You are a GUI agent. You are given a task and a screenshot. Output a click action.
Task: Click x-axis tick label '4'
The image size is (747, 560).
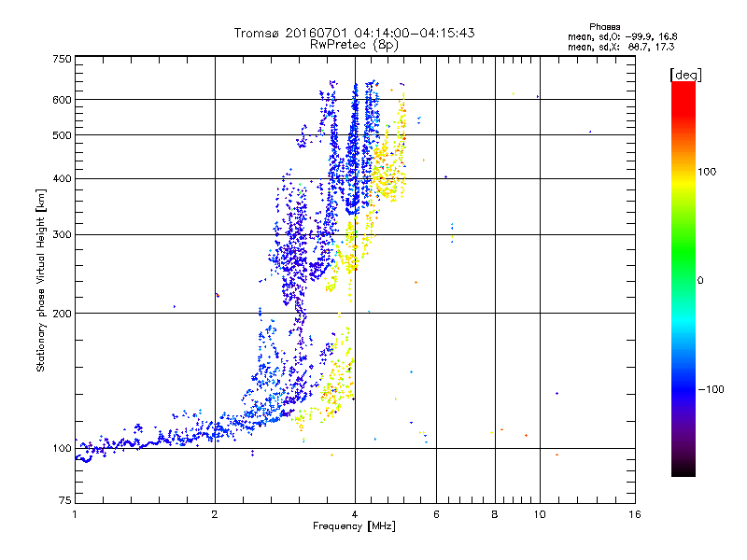point(355,514)
